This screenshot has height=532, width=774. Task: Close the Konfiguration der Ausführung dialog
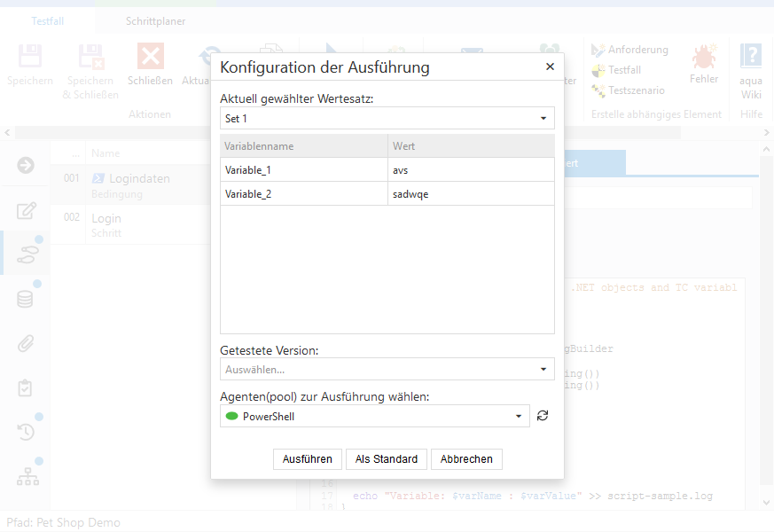(550, 66)
